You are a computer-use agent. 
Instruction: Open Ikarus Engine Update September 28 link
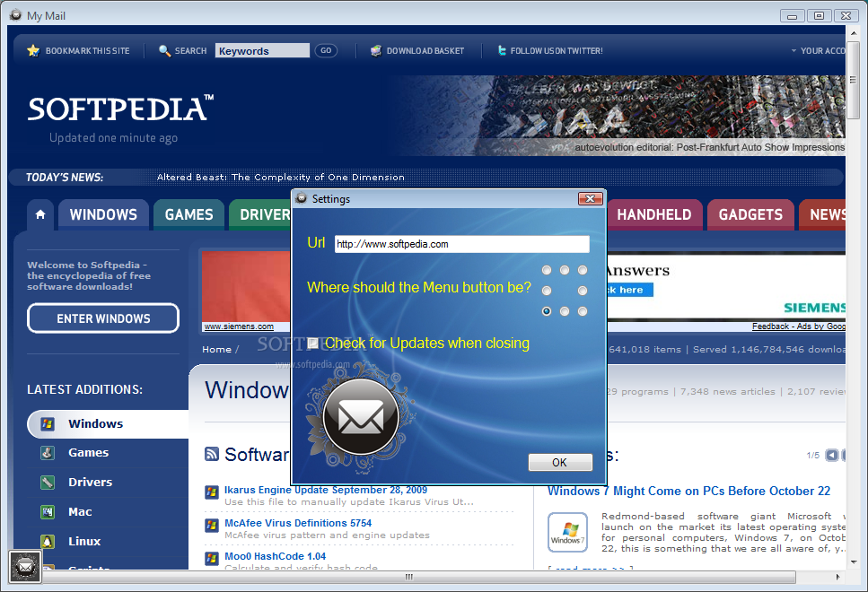pos(326,490)
